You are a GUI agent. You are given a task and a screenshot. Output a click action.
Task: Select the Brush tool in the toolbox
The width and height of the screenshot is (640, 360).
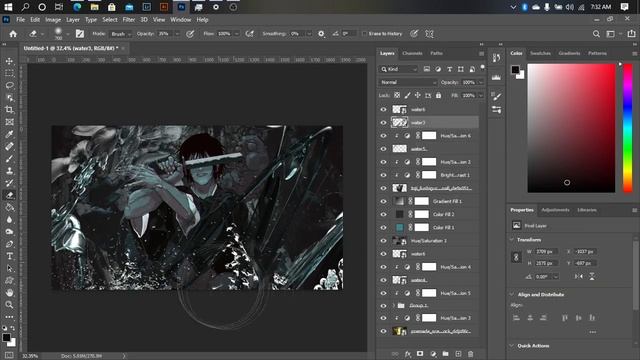pos(9,159)
